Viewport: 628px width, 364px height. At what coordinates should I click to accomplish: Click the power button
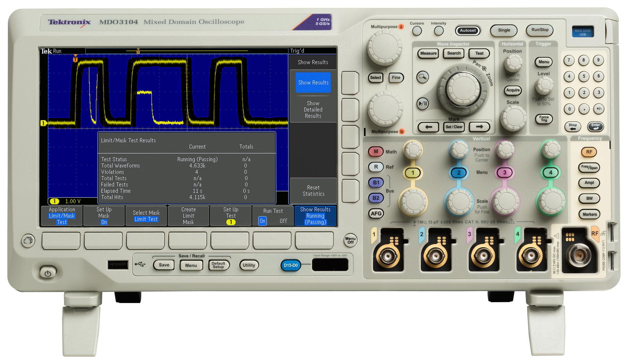pyautogui.click(x=48, y=273)
